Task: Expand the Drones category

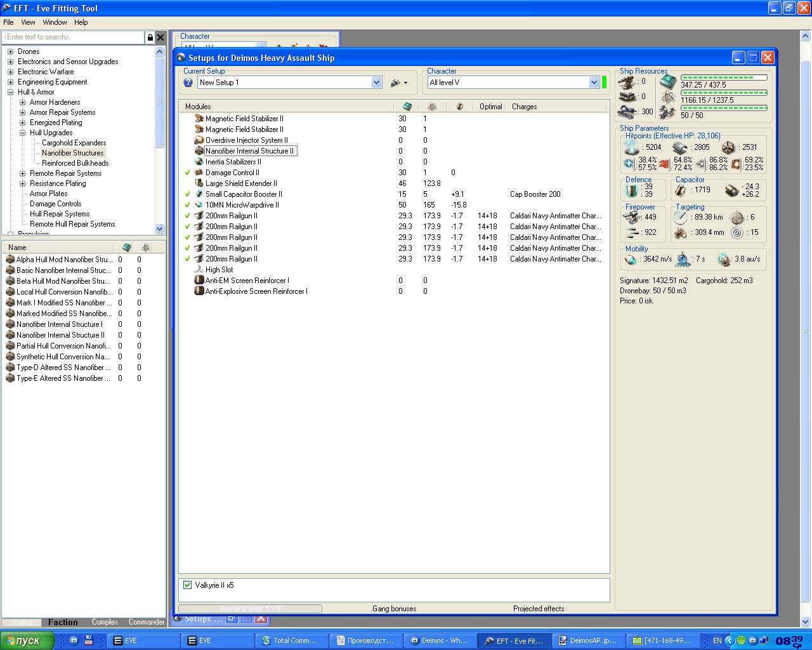Action: (10, 51)
